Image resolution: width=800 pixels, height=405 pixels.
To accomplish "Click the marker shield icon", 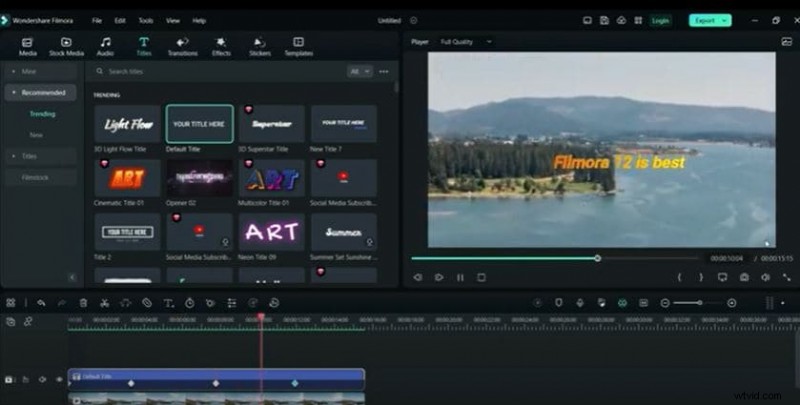I will pos(559,303).
